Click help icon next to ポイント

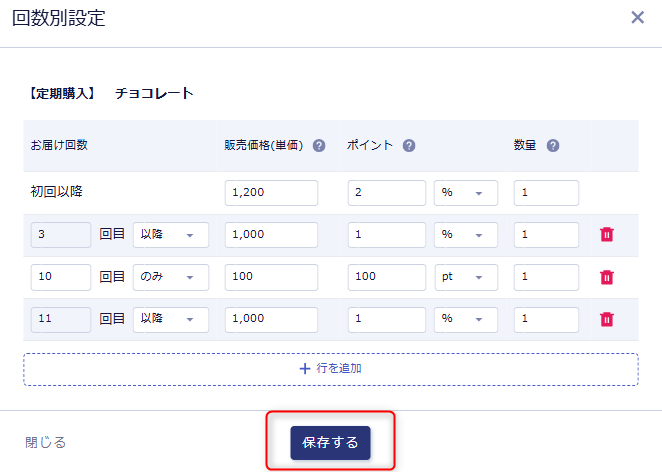click(409, 145)
